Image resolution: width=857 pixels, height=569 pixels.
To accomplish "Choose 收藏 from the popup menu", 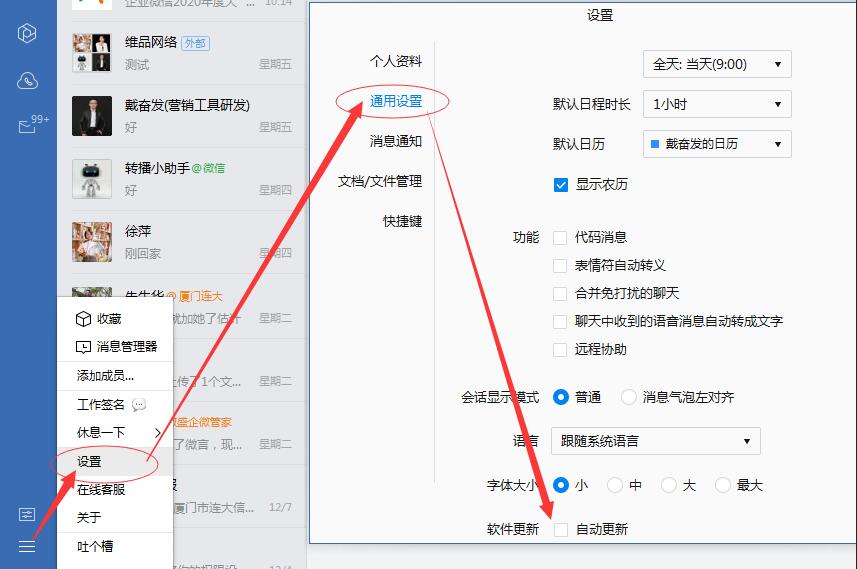I will point(115,319).
